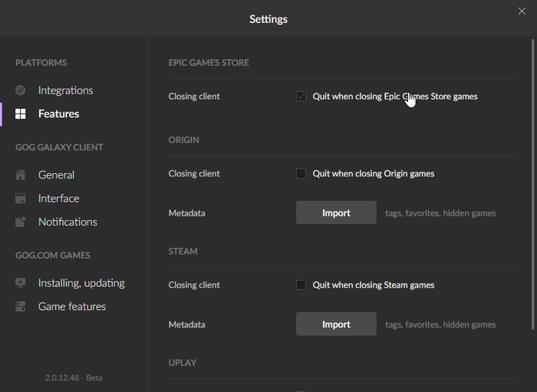Click 'Metadata' label under Origin

[x=186, y=213]
